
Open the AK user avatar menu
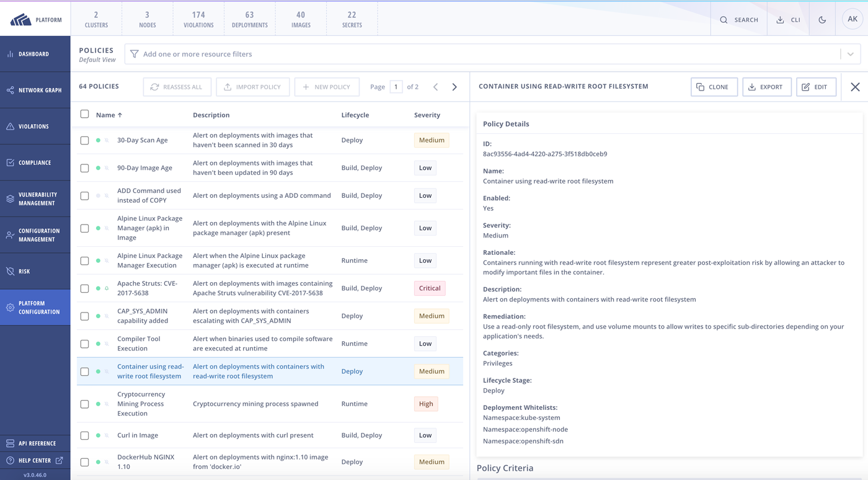pyautogui.click(x=852, y=19)
